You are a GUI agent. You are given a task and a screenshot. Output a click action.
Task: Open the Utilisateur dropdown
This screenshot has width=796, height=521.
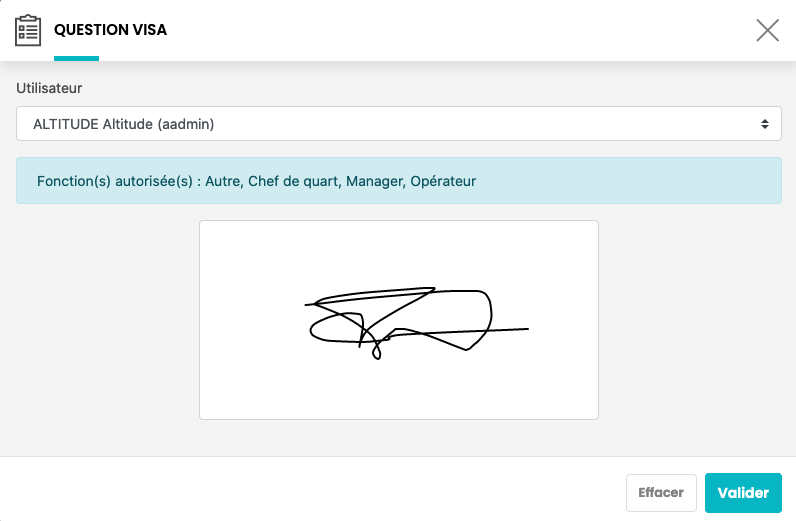[x=398, y=124]
